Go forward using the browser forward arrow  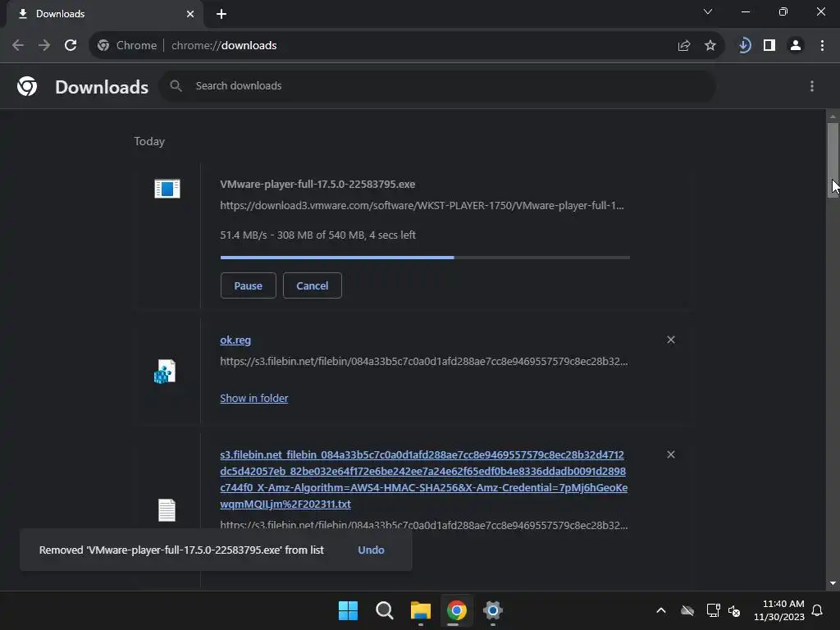(44, 46)
